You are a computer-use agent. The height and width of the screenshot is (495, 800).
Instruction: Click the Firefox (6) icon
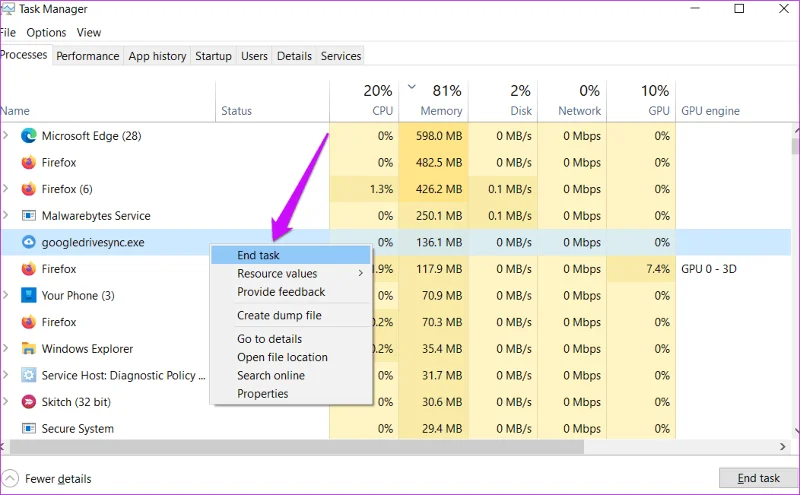pyautogui.click(x=29, y=189)
